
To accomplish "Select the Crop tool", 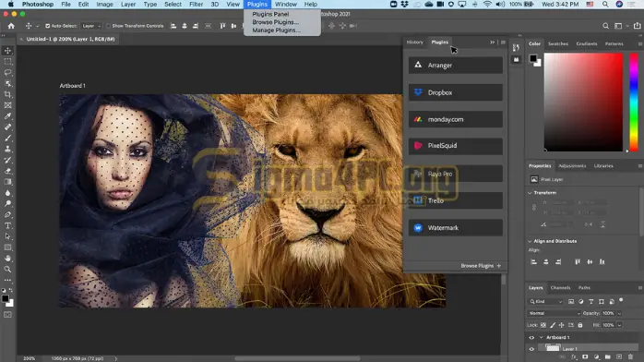I will (7, 94).
